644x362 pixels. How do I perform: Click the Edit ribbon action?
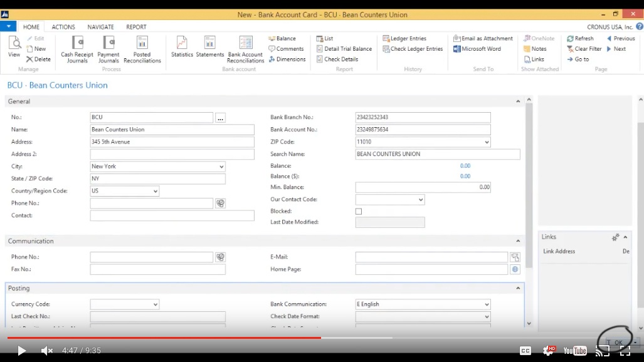[36, 38]
